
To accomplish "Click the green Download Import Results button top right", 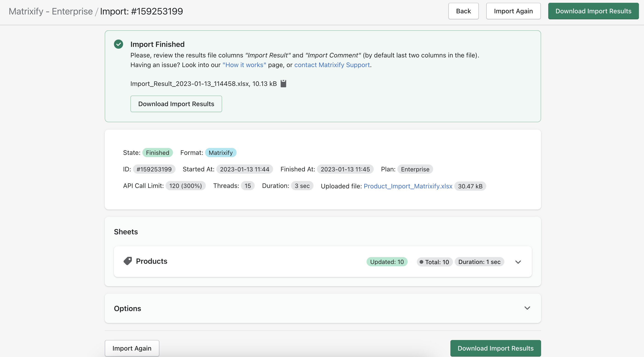I will (x=593, y=11).
